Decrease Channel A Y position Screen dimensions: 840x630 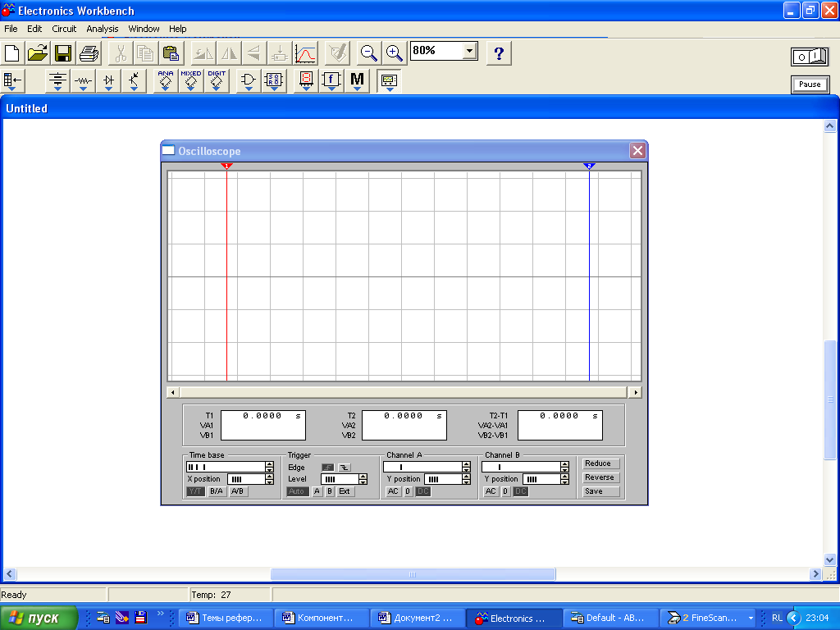(466, 482)
